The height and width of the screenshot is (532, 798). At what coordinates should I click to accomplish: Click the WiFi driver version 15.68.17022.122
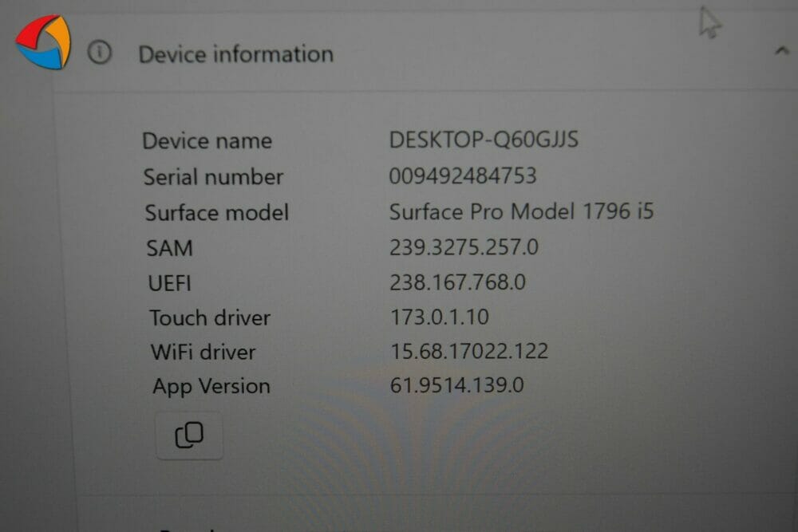(x=469, y=352)
